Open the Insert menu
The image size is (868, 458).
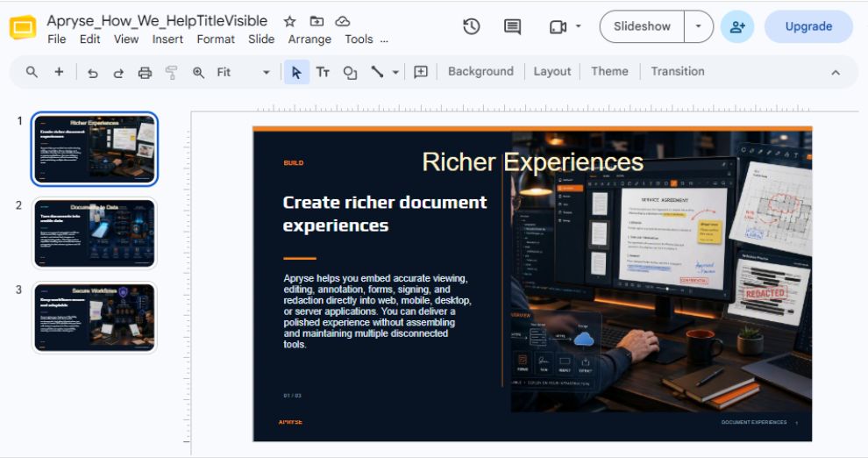167,39
